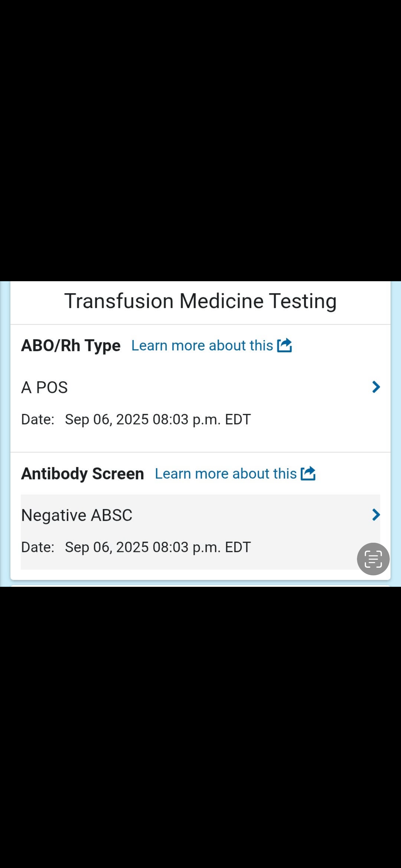Click the 'POS' word in blood type
The width and height of the screenshot is (401, 868).
pyautogui.click(x=52, y=387)
